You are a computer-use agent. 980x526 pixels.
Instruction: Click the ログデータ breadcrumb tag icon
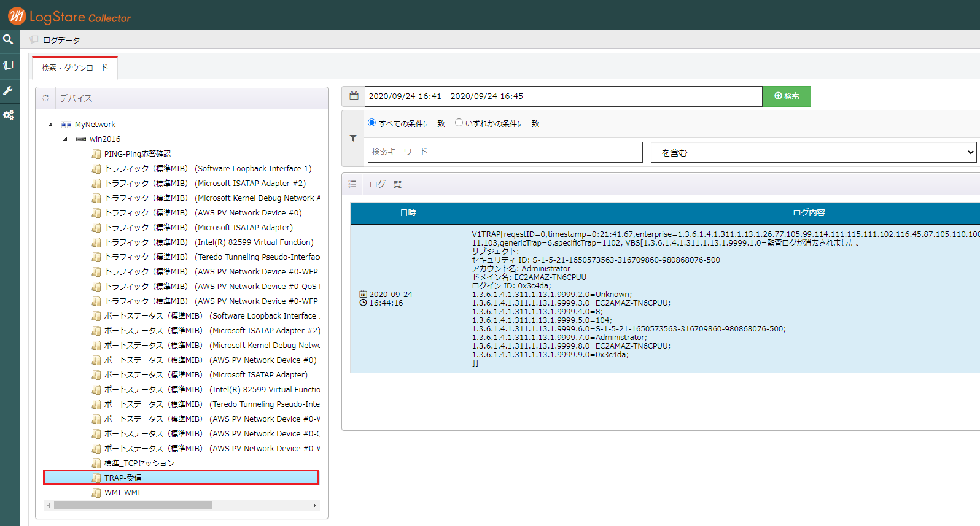tap(34, 39)
